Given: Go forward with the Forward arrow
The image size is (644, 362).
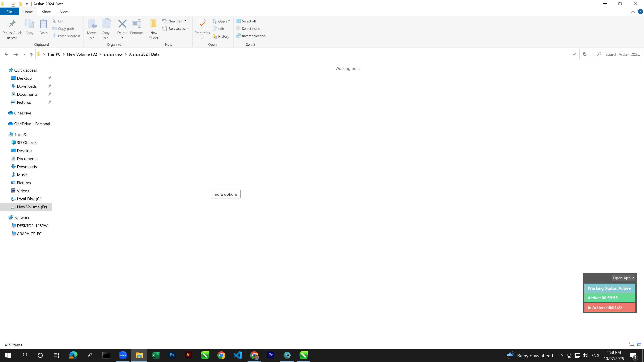Looking at the screenshot, I should [x=16, y=54].
